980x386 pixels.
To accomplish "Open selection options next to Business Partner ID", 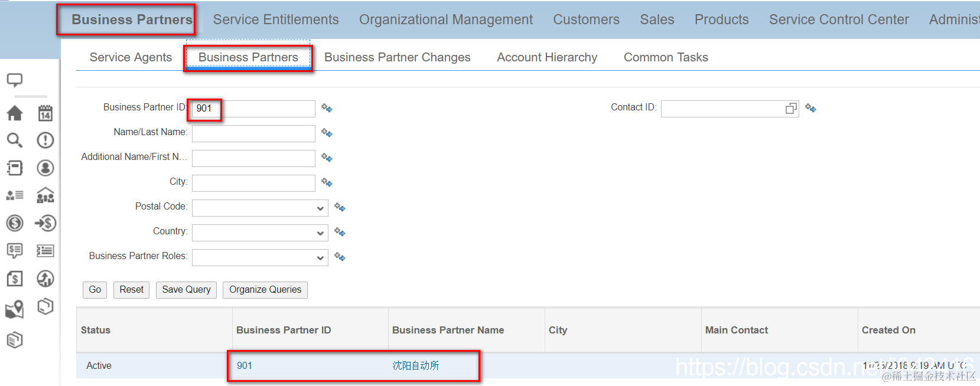I will point(327,108).
